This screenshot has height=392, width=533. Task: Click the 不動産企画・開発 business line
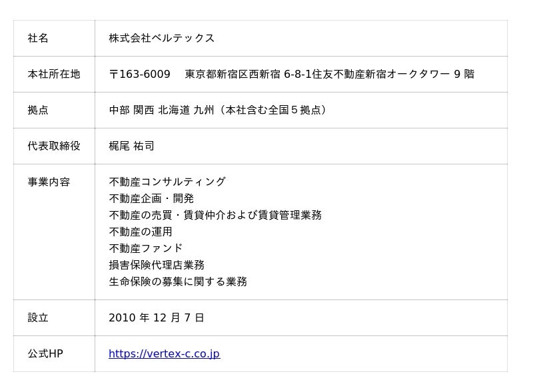click(151, 199)
